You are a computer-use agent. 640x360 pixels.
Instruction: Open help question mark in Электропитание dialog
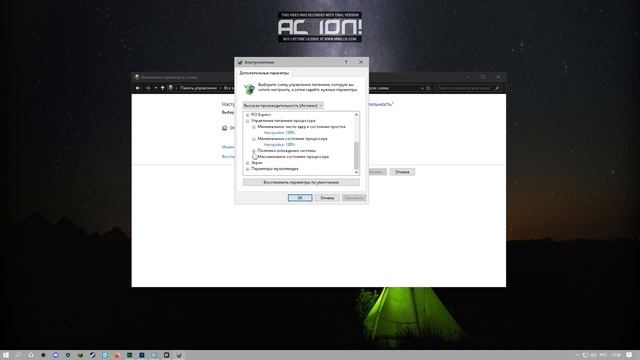tap(346, 62)
